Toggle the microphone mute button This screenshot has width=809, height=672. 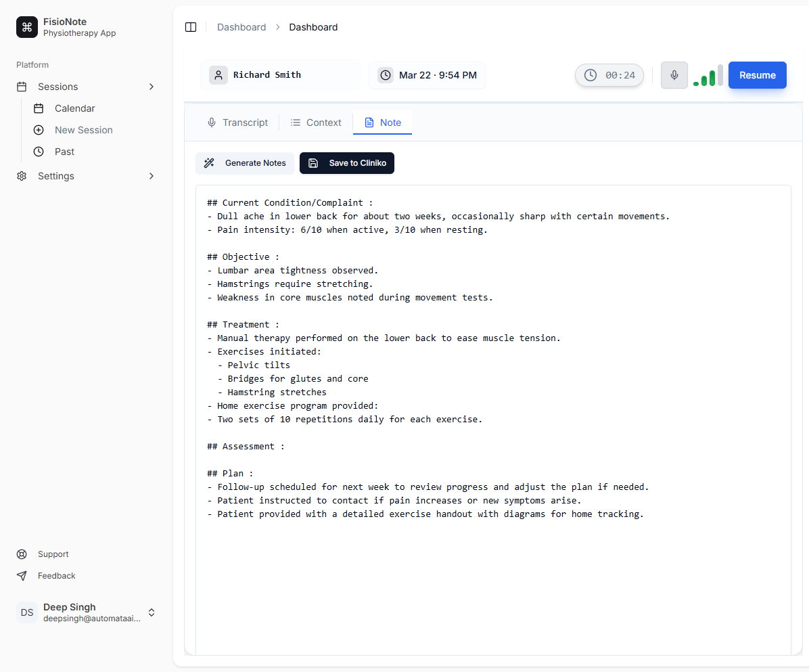click(674, 75)
